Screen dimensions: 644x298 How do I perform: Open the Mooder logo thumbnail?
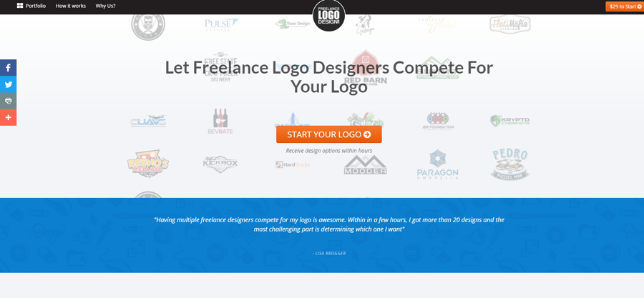coord(365,165)
